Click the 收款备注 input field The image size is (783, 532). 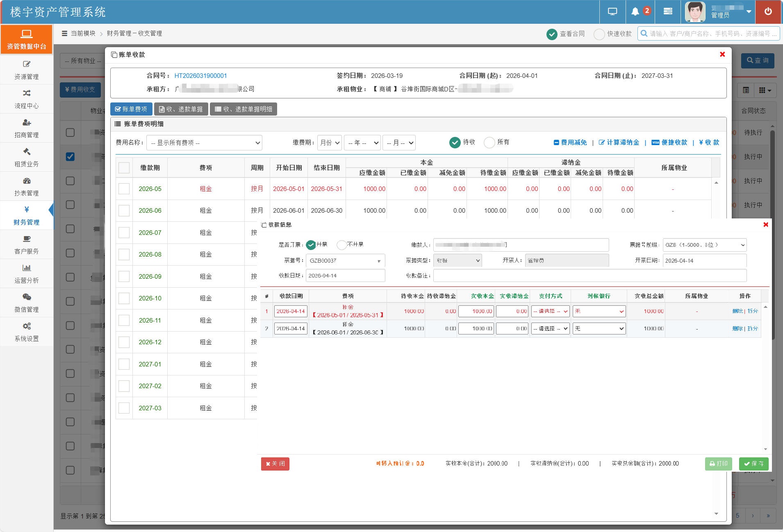pos(590,276)
